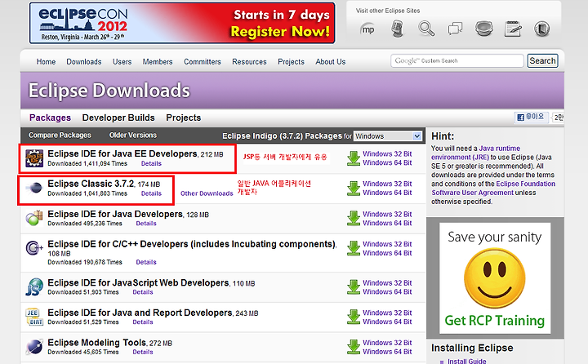
Task: Open the speech bubbles forum icon
Action: pyautogui.click(x=455, y=29)
